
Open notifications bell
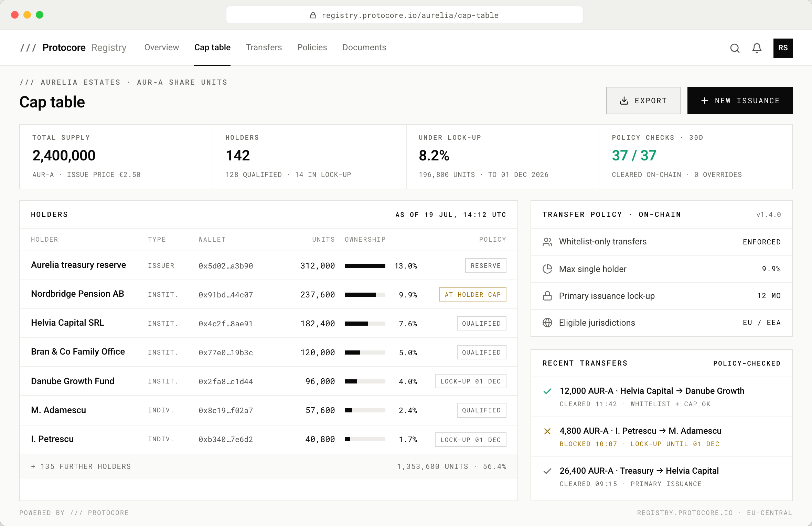(x=757, y=48)
